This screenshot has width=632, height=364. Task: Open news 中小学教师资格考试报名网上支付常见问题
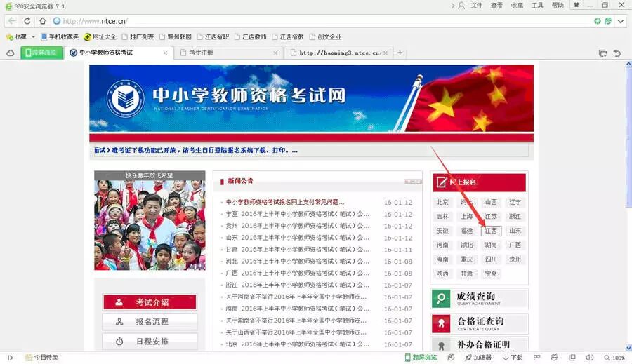coord(285,203)
